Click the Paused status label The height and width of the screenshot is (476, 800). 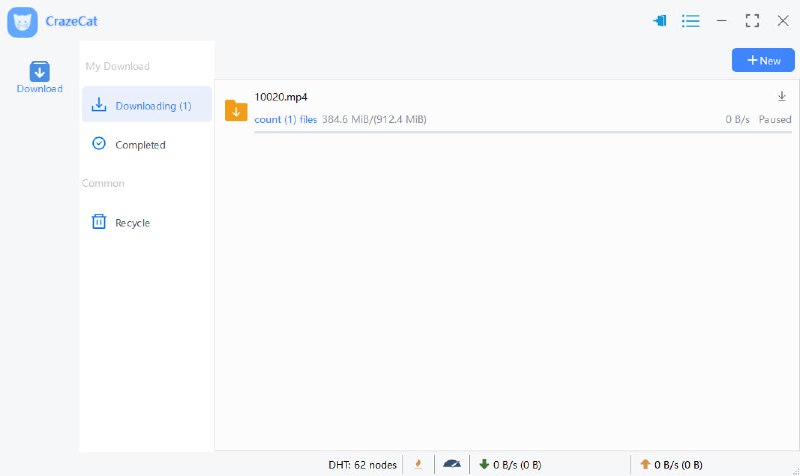tap(774, 119)
